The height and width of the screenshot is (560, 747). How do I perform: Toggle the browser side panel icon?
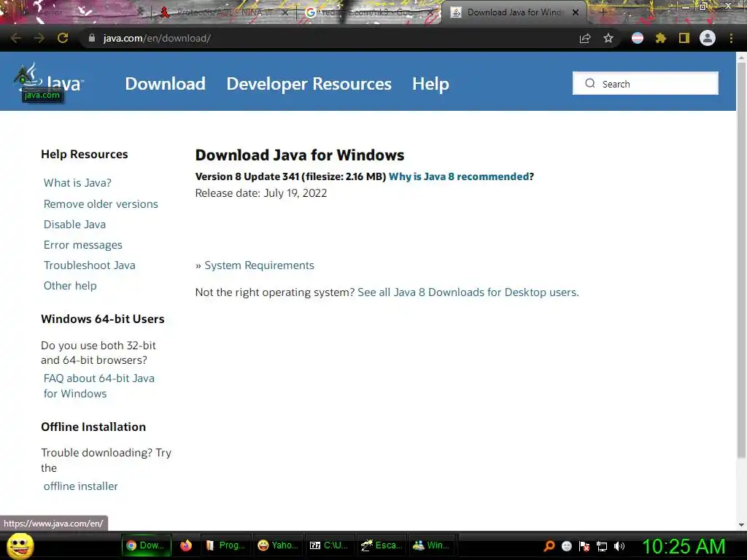684,38
